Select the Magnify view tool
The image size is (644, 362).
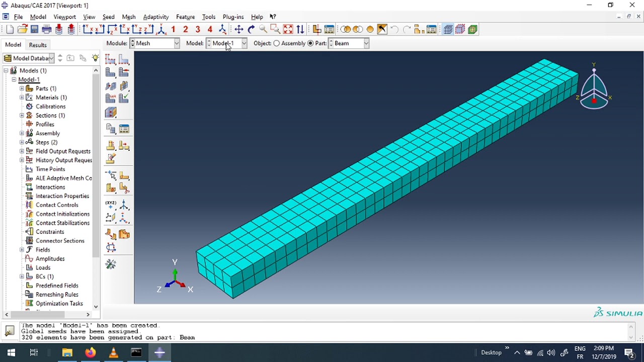pos(263,30)
